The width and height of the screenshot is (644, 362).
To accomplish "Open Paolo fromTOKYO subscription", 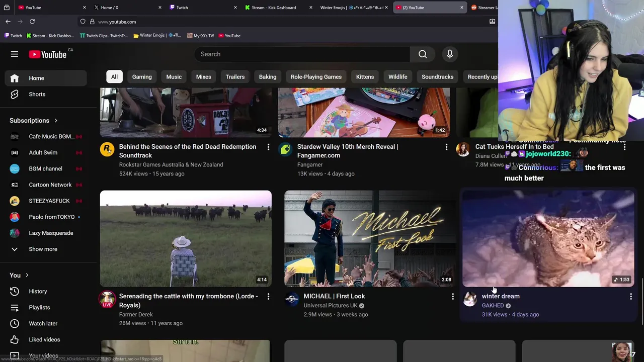I will 46,217.
